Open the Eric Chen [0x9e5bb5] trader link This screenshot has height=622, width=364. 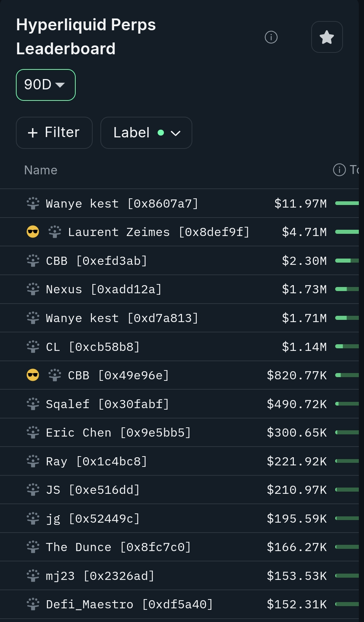pyautogui.click(x=118, y=433)
